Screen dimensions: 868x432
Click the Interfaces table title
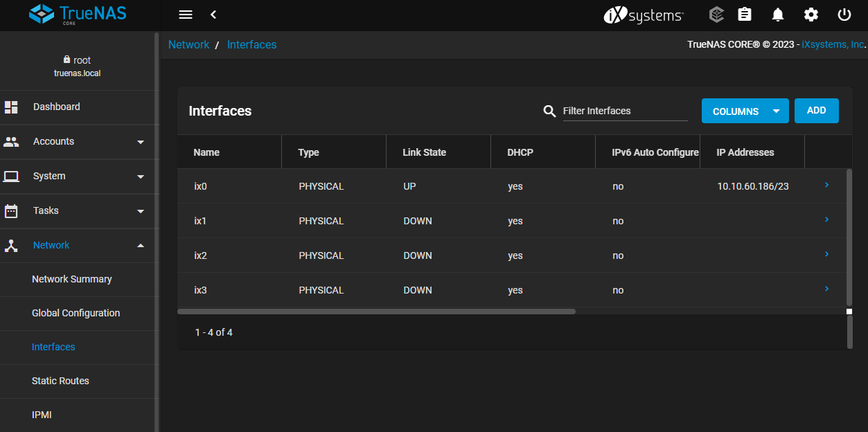220,111
